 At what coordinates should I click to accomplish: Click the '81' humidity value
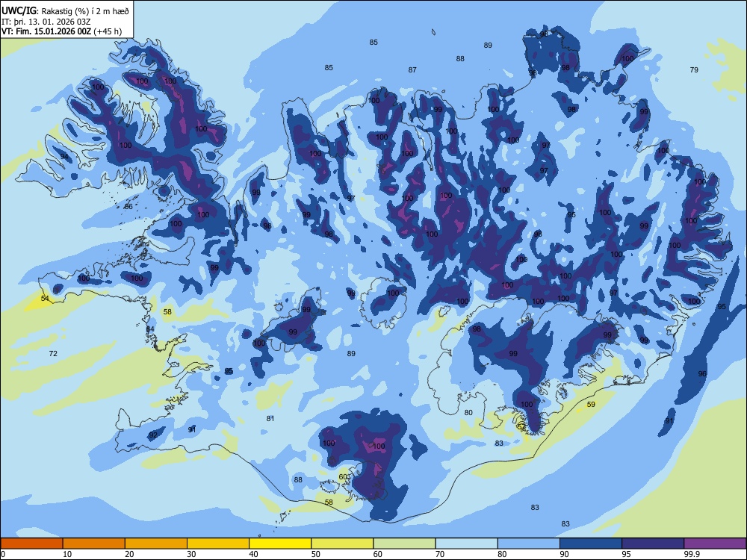[x=270, y=418]
